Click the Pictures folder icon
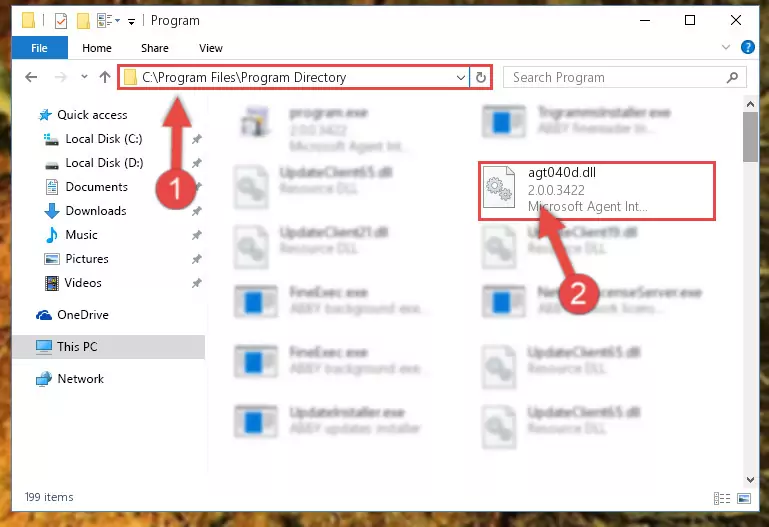This screenshot has width=769, height=527. click(51, 259)
